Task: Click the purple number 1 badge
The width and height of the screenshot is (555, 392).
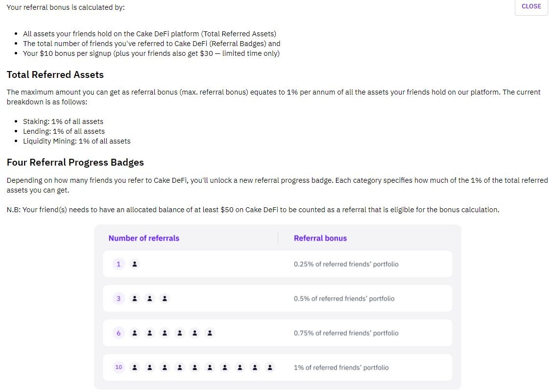Action: [119, 264]
